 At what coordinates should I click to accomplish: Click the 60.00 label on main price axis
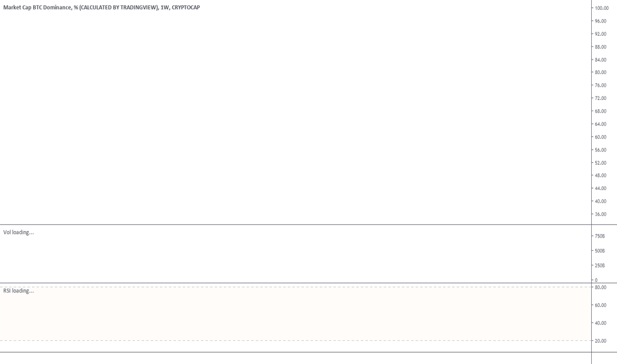click(600, 137)
